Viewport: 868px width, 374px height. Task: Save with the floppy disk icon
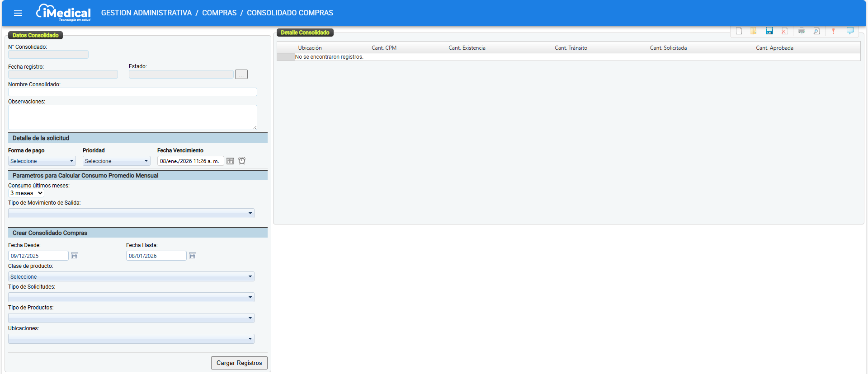click(x=769, y=31)
